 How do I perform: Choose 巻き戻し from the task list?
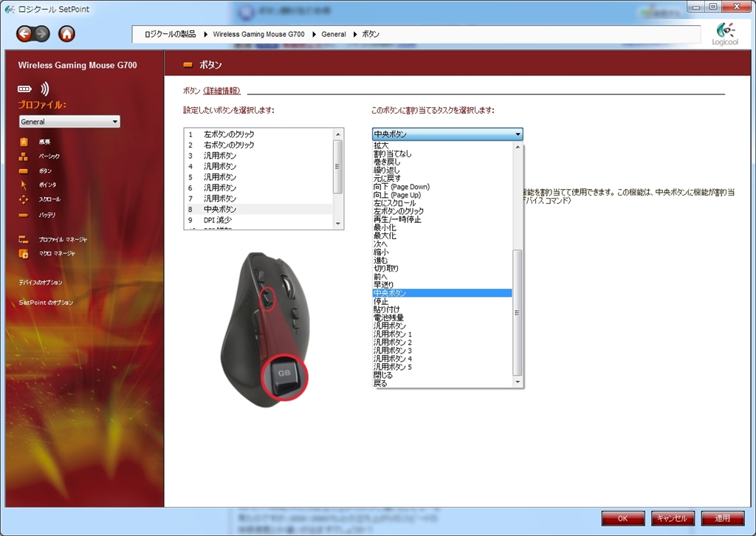pos(442,162)
